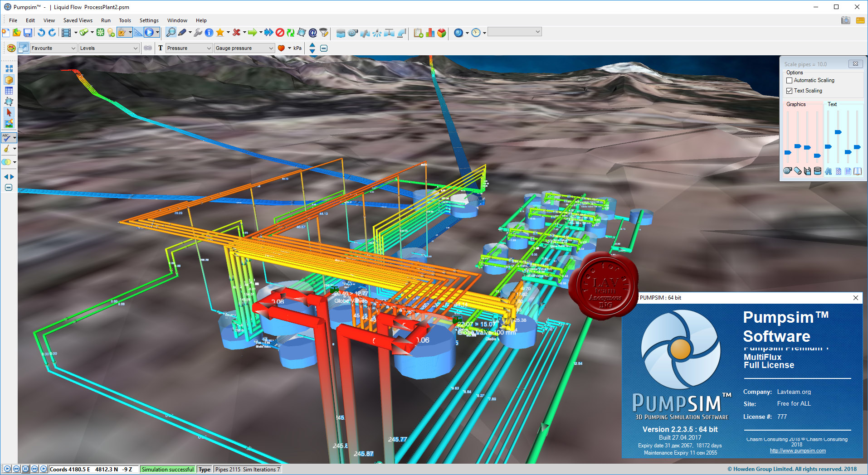
Task: Undo the last action
Action: click(x=41, y=33)
